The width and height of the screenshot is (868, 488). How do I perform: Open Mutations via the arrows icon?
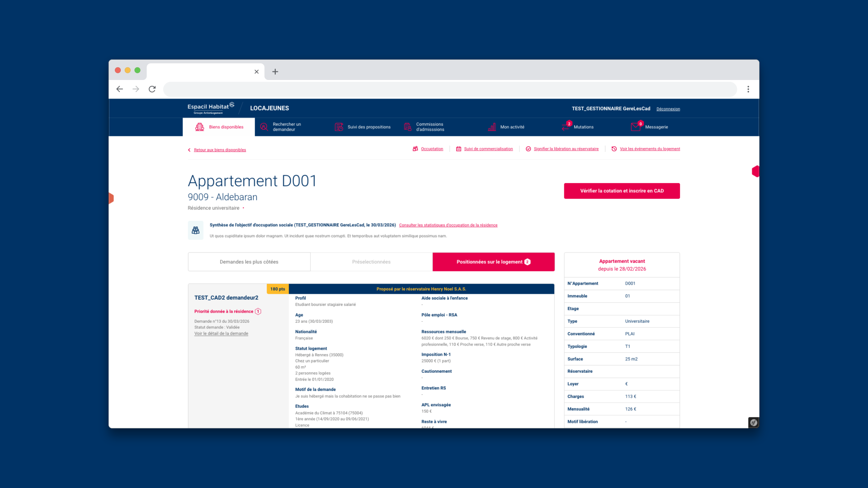[565, 127]
